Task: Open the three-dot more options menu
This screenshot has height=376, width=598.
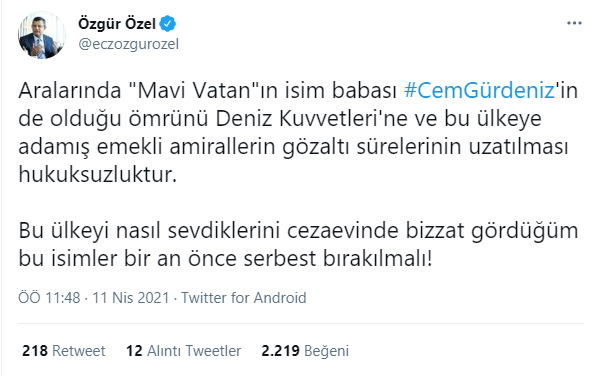Action: pos(574,24)
